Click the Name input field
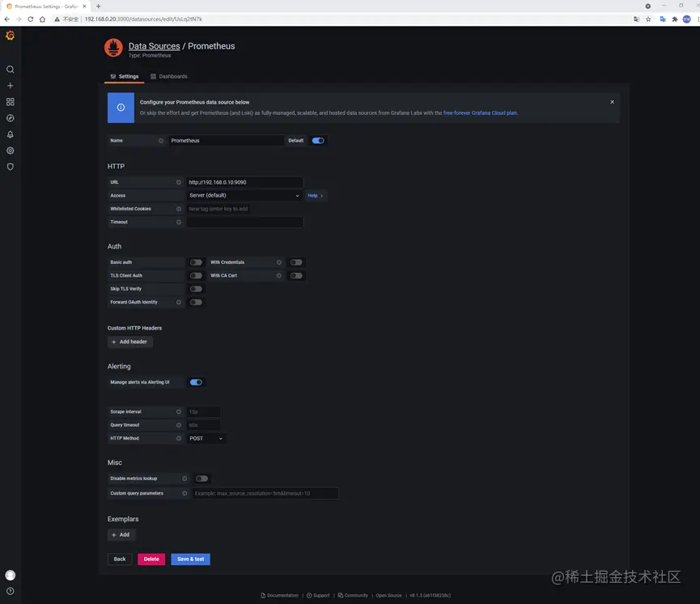 (x=226, y=141)
